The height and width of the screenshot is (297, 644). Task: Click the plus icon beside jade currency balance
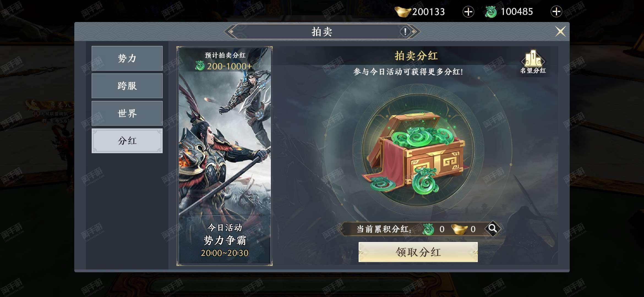point(556,12)
